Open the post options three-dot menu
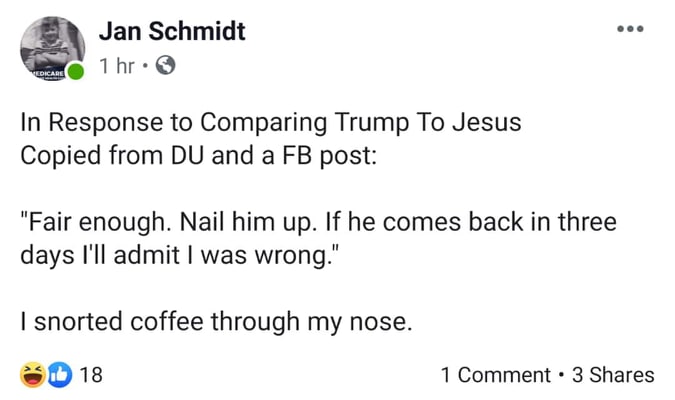 click(x=629, y=28)
